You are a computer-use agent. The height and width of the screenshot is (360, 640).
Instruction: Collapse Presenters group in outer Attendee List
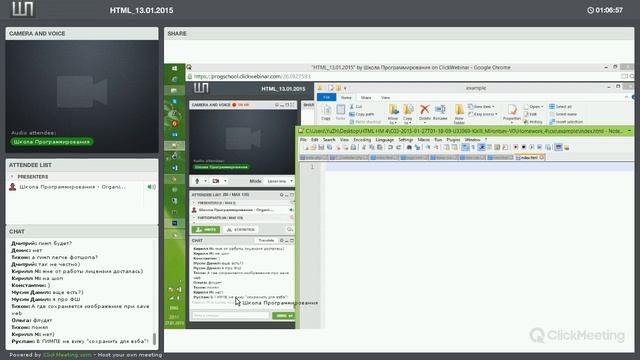click(12, 177)
